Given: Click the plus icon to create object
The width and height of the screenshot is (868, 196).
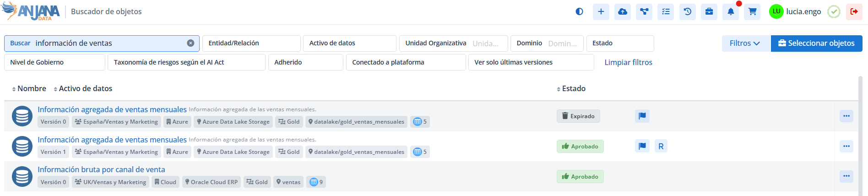Looking at the screenshot, I should point(601,11).
